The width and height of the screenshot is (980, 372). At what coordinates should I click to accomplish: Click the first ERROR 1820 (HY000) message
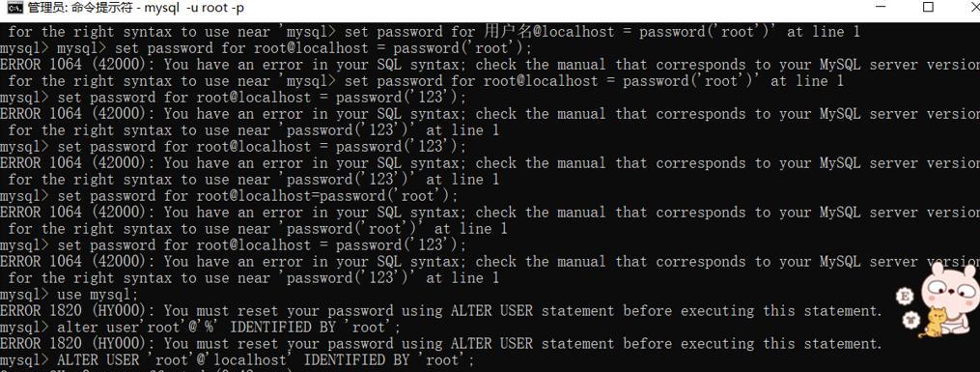click(x=440, y=311)
